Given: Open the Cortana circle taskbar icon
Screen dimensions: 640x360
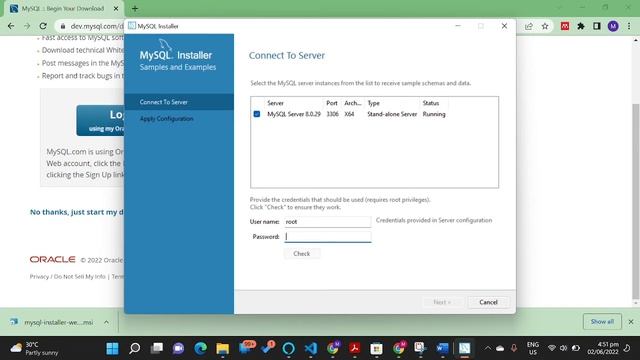Looking at the screenshot, I should [x=289, y=348].
